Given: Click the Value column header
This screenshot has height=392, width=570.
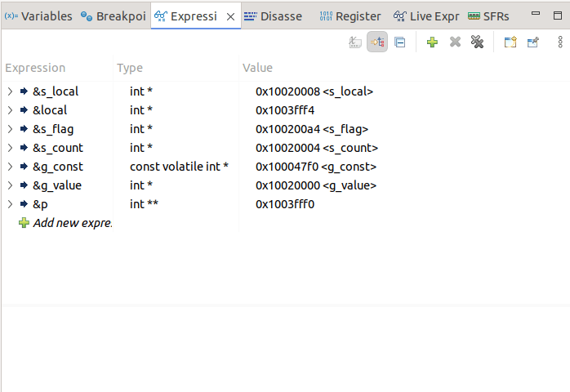Looking at the screenshot, I should (257, 68).
